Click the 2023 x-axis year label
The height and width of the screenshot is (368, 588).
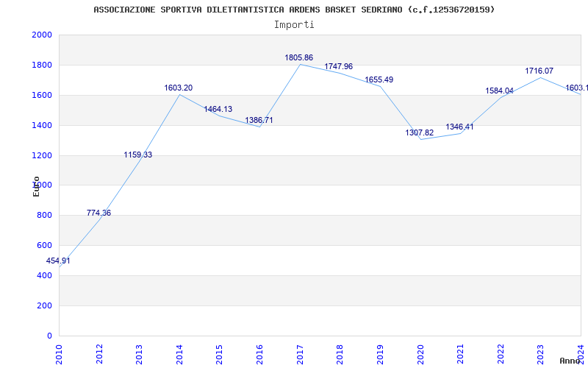coord(540,354)
